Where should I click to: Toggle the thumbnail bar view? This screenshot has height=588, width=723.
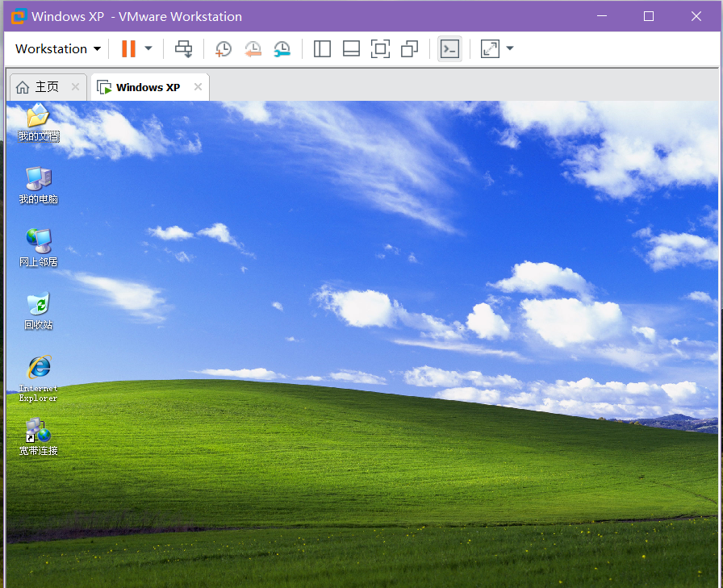click(351, 49)
